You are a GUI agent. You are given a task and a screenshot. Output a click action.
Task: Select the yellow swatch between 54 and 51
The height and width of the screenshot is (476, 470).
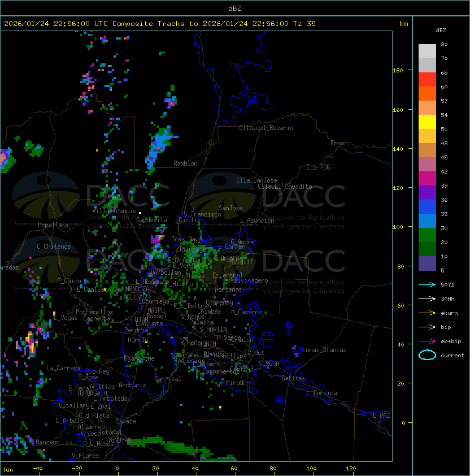coord(427,122)
